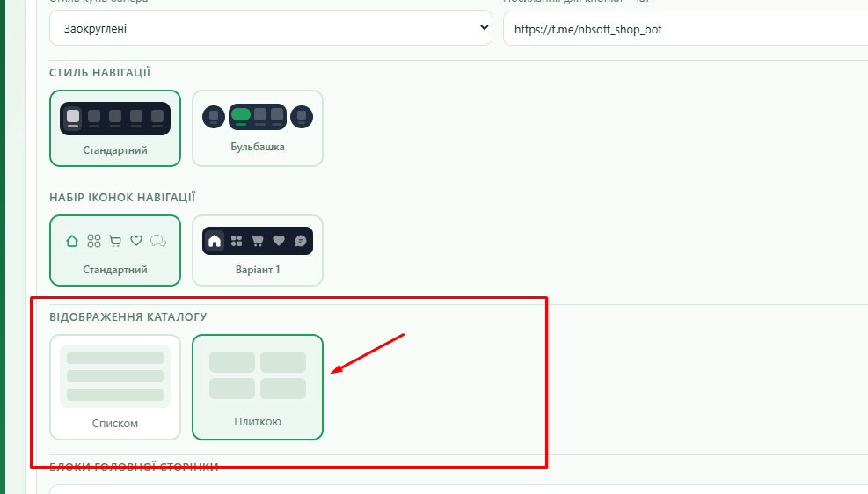Click the filled home icon in Варіант 1
Viewport: 868px width, 494px height.
(215, 241)
